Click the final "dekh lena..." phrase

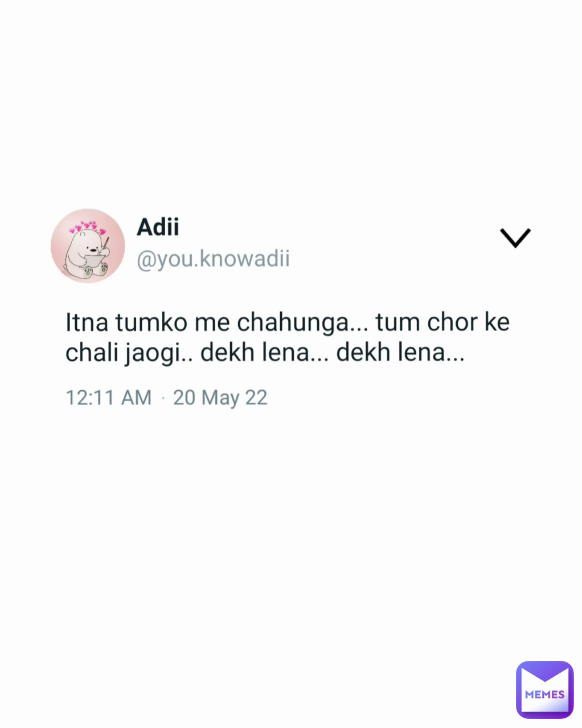point(400,353)
